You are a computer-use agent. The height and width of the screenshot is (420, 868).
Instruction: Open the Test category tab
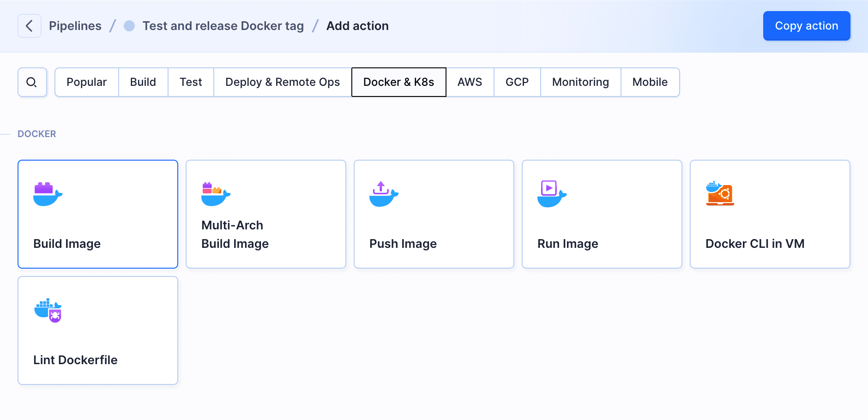pos(191,82)
